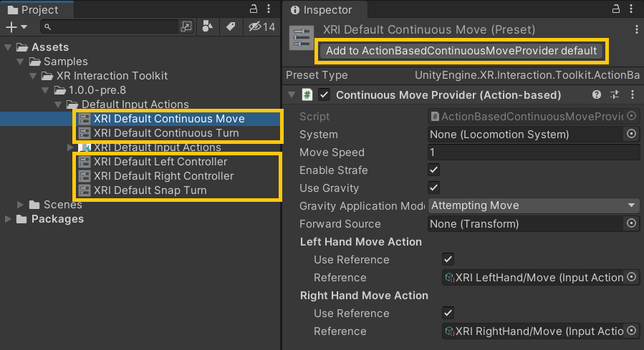Click the System field None (Locomotion System)
Screen dimensions: 644x350
(x=525, y=134)
